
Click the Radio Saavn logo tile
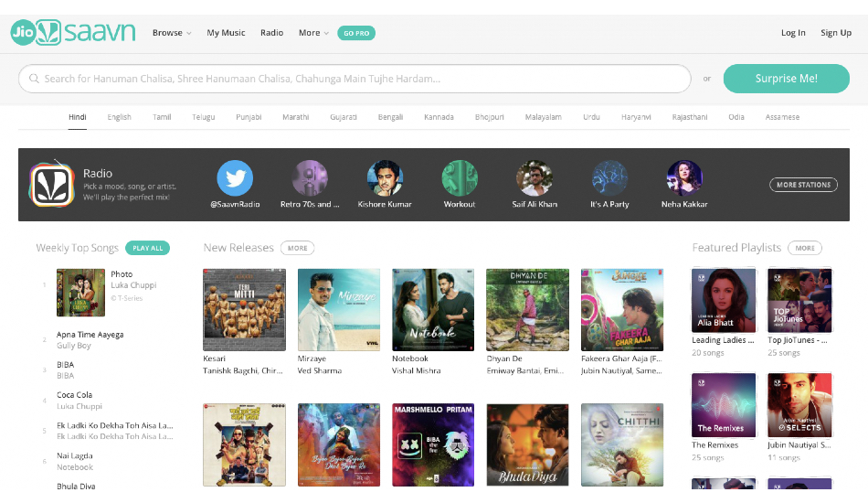click(51, 185)
